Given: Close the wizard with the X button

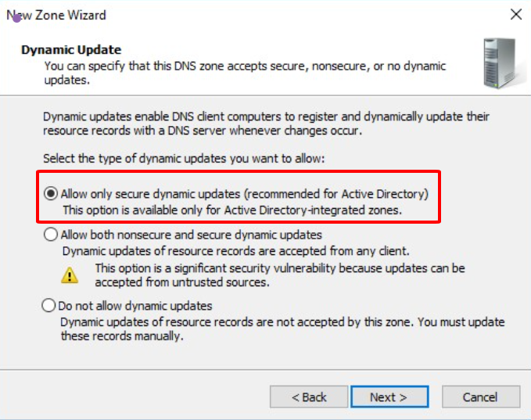Looking at the screenshot, I should pos(515,15).
